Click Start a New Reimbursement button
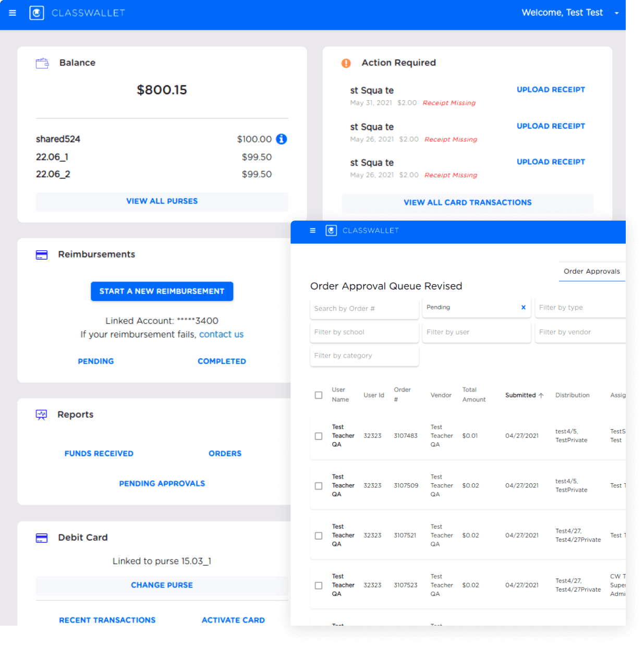This screenshot has height=646, width=644. 162,291
